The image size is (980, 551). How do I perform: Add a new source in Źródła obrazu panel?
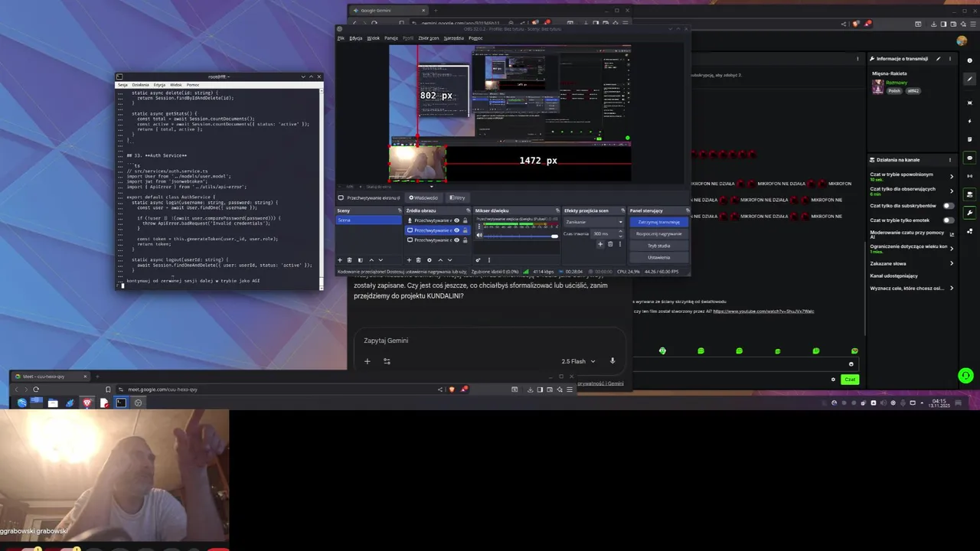tap(409, 260)
